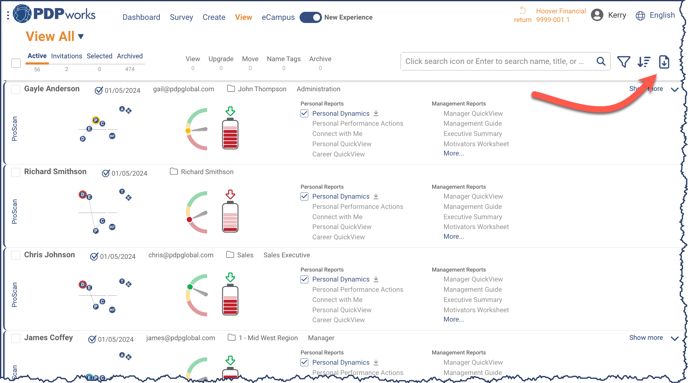Switch to the Archived tab
Viewport: 688px width, 383px height.
click(130, 56)
